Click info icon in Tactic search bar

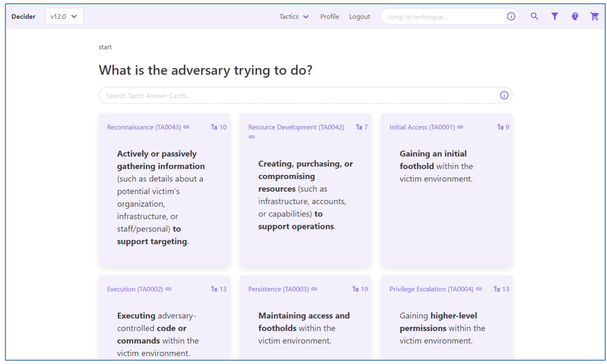tap(504, 95)
